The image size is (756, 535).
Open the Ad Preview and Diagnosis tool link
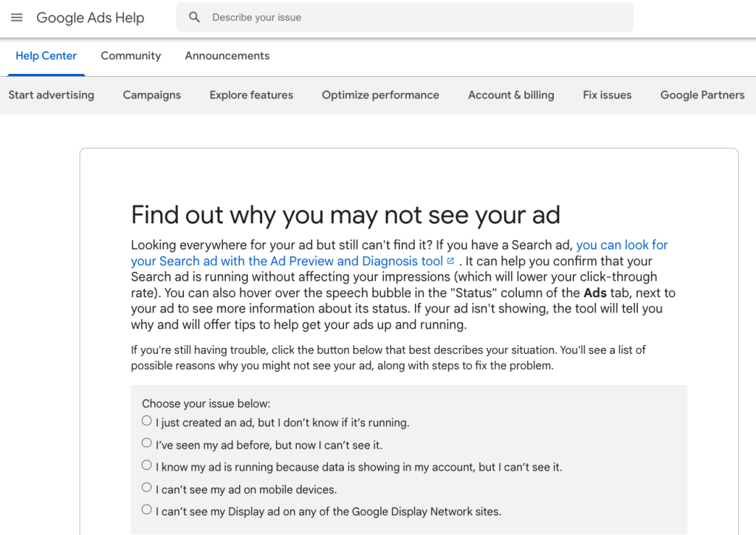[x=287, y=261]
